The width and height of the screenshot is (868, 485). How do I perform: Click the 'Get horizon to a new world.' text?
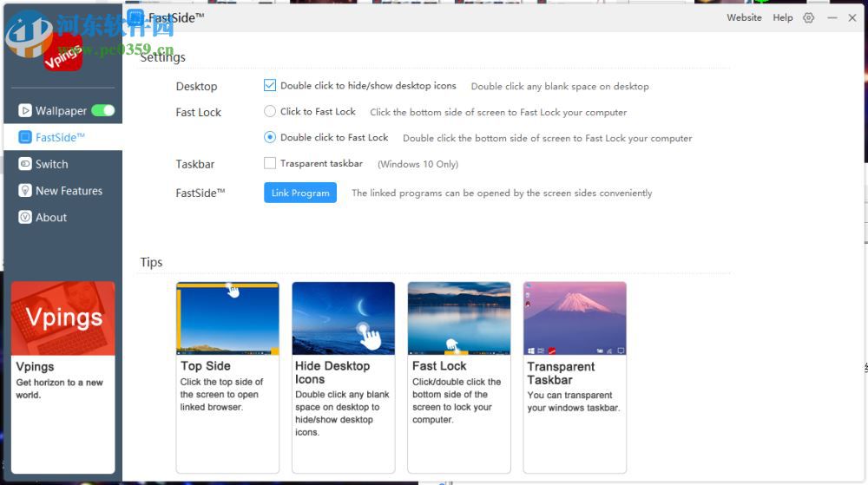tap(59, 389)
